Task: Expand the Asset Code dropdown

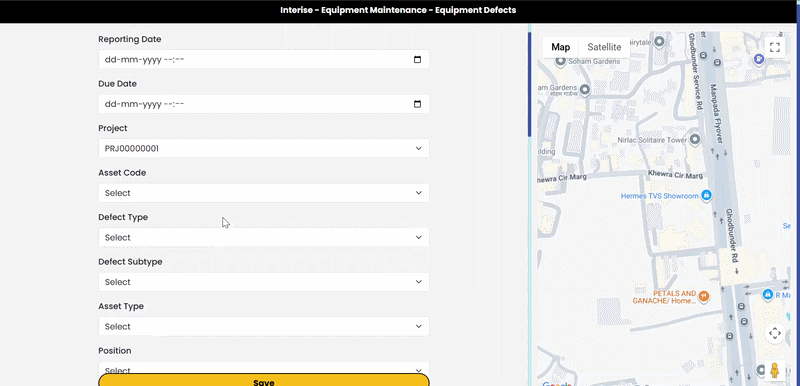Action: (264, 193)
